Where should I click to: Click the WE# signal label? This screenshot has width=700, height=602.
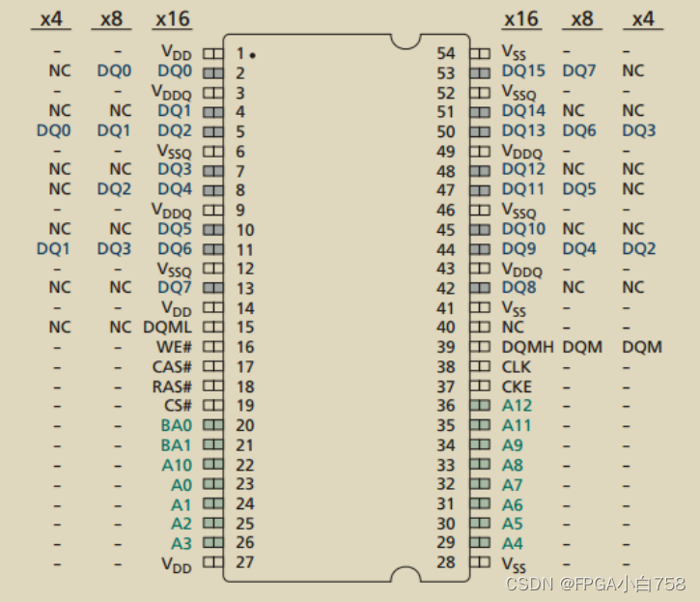pos(174,347)
